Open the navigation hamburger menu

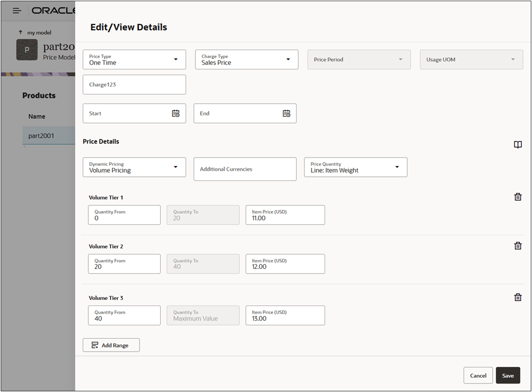tap(17, 10)
